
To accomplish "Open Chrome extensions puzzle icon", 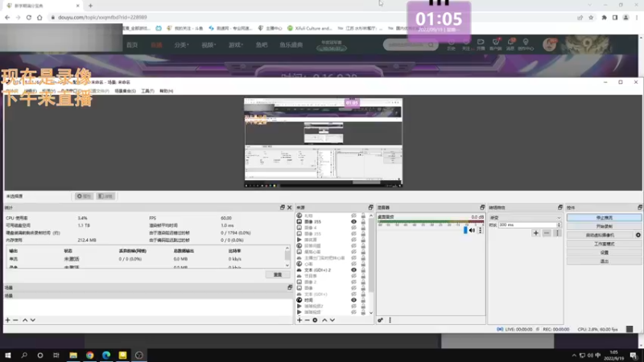I will point(605,18).
